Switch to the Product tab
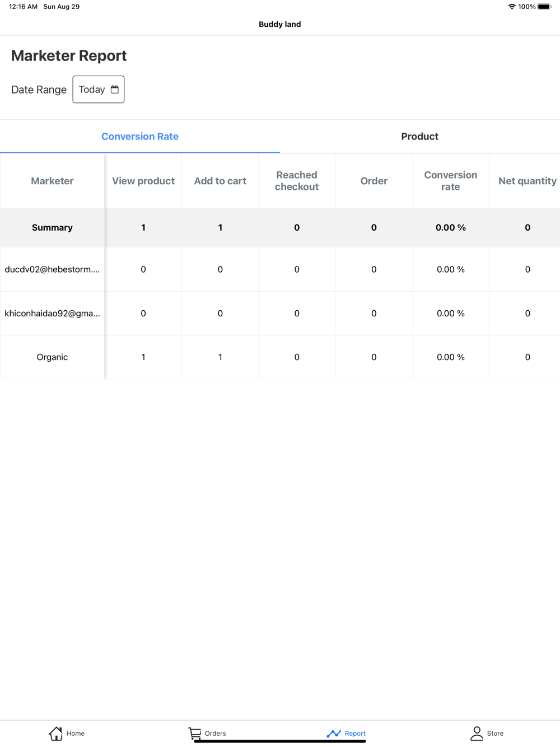The width and height of the screenshot is (560, 747). (x=419, y=137)
